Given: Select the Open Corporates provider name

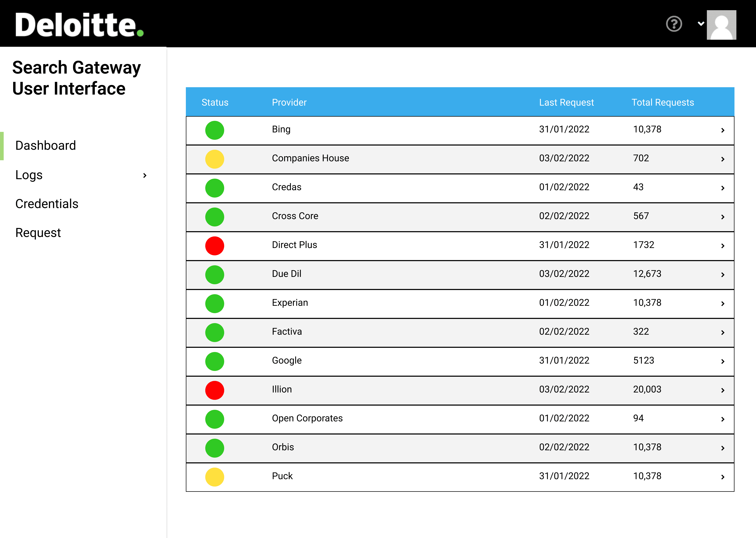Looking at the screenshot, I should 307,418.
